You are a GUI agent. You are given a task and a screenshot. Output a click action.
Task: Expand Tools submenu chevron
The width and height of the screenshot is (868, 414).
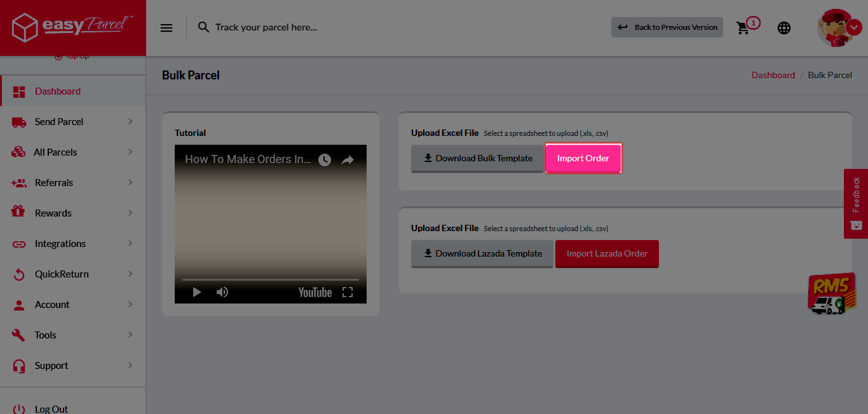point(130,335)
